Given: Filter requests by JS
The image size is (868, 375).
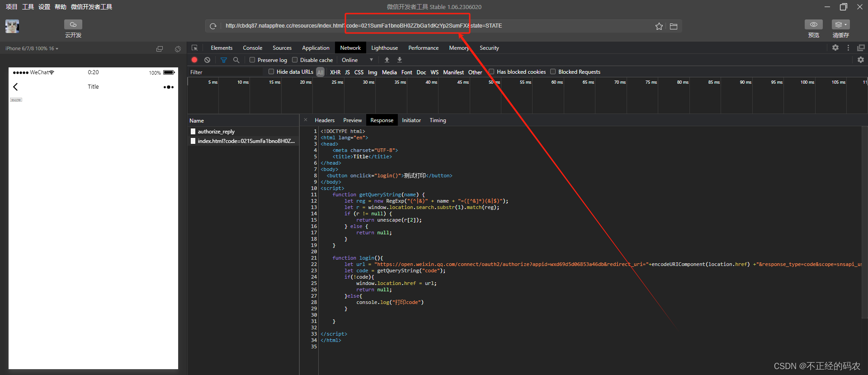Looking at the screenshot, I should 347,72.
